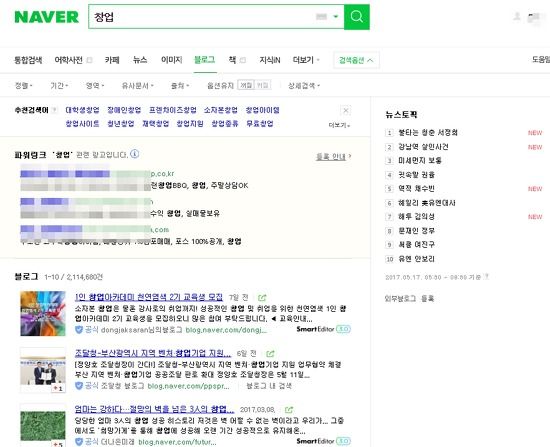The height and width of the screenshot is (447, 550).
Task: Open blog post 조달청-부산광역시 지역 벤처·창업기업 지원
Action: tap(153, 353)
